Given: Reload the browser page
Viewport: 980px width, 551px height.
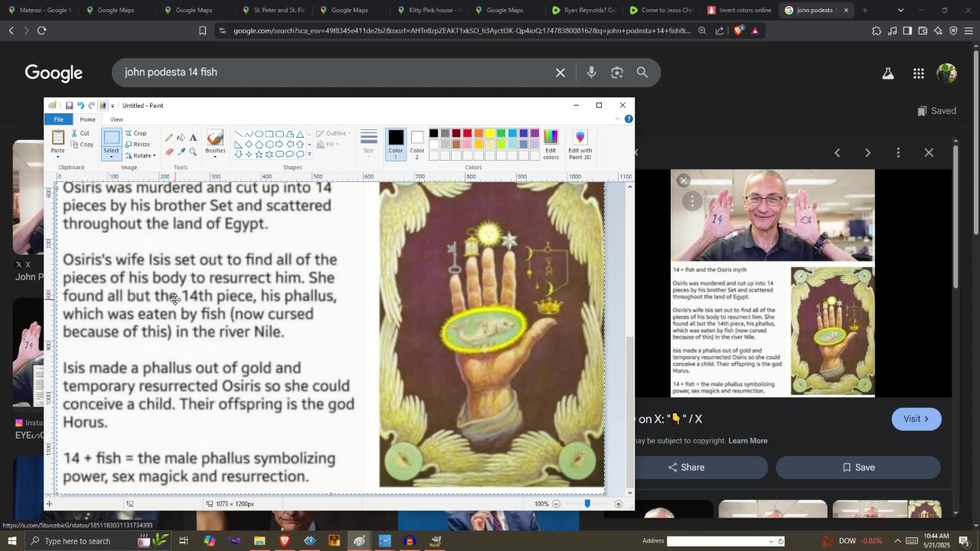Looking at the screenshot, I should (41, 31).
